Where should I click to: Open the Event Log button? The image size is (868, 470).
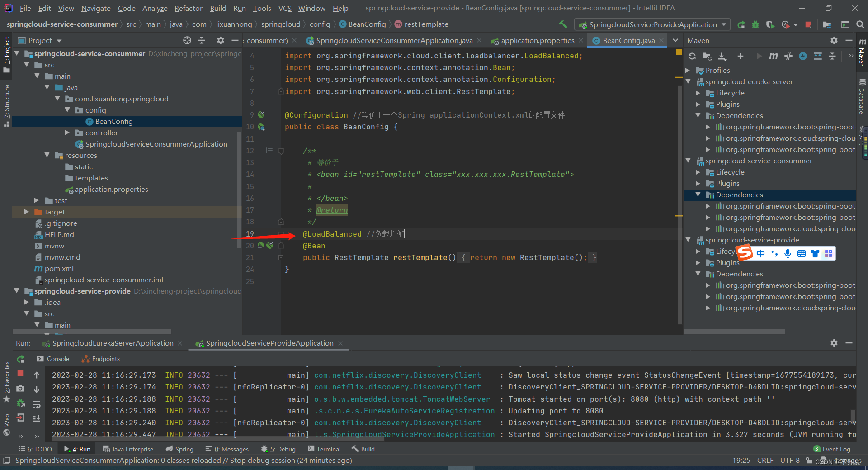coord(832,449)
